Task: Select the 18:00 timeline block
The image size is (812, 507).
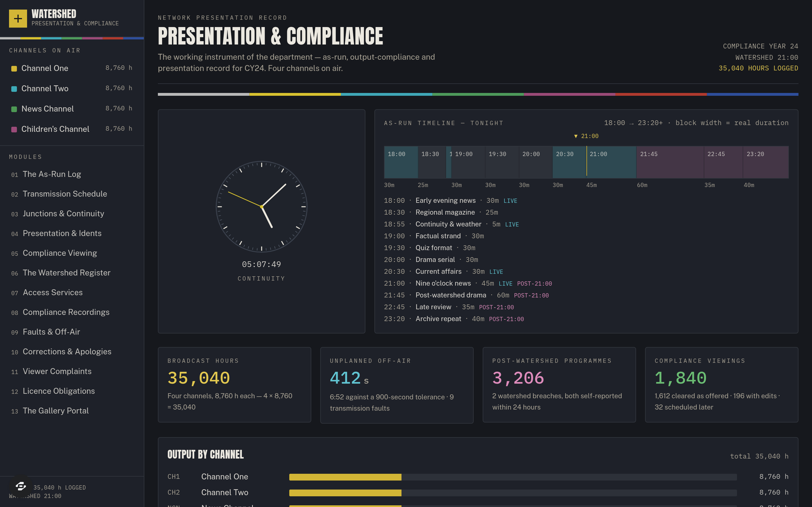Action: (x=401, y=162)
